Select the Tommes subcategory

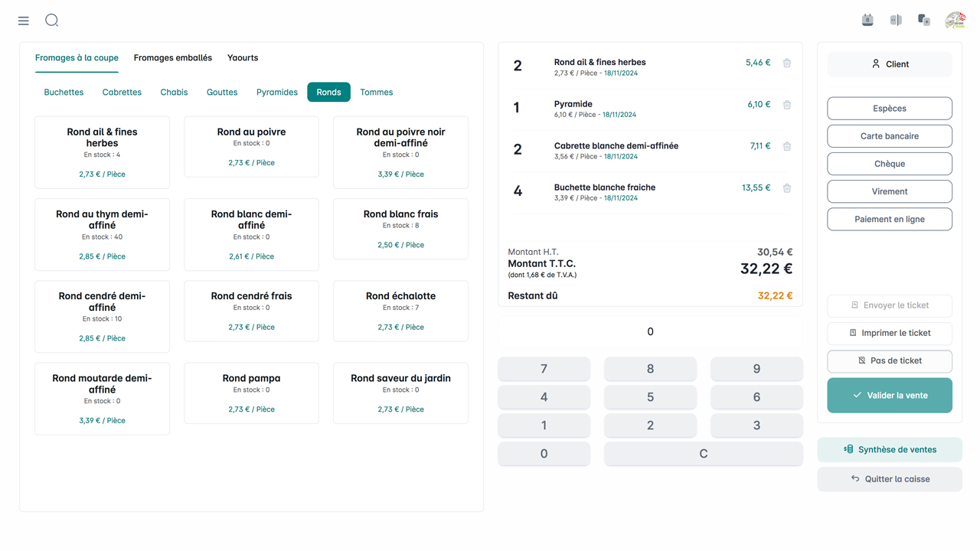[x=376, y=93]
